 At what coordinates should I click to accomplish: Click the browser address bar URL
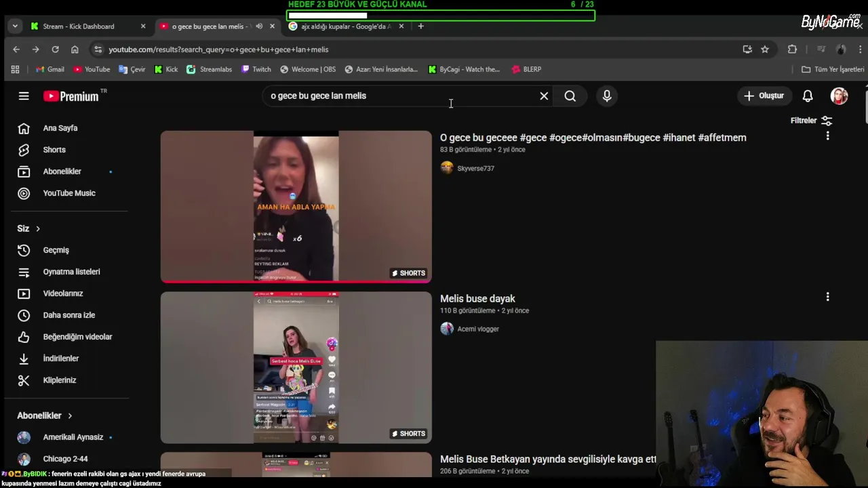(x=218, y=49)
